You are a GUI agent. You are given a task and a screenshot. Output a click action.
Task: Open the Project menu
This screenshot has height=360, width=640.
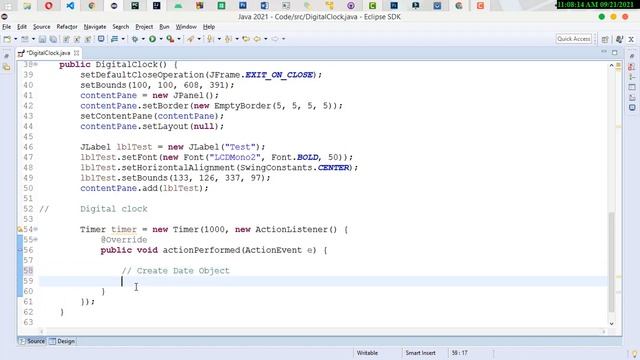pyautogui.click(x=144, y=27)
